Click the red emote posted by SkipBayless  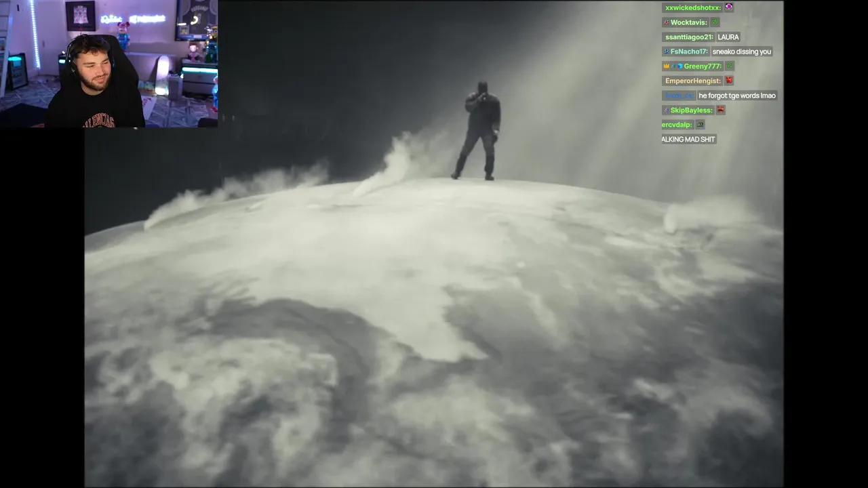[x=720, y=110]
